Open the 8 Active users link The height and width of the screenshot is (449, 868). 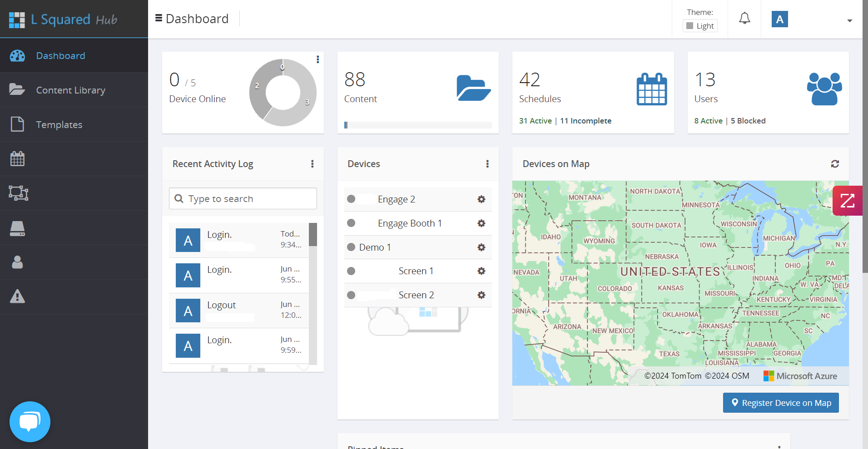tap(708, 121)
